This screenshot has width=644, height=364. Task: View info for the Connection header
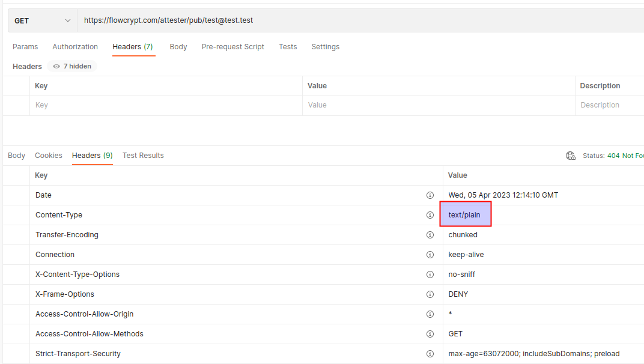coord(430,254)
